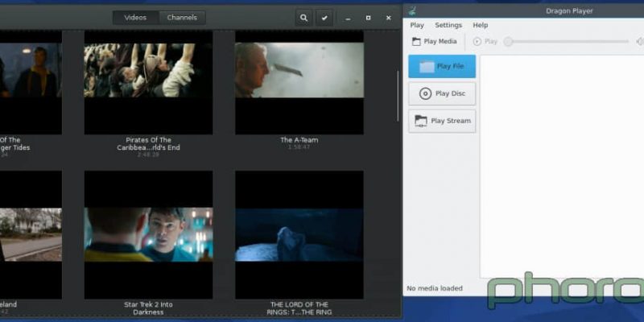The width and height of the screenshot is (644, 322).
Task: Close the Videos window
Action: (388, 18)
